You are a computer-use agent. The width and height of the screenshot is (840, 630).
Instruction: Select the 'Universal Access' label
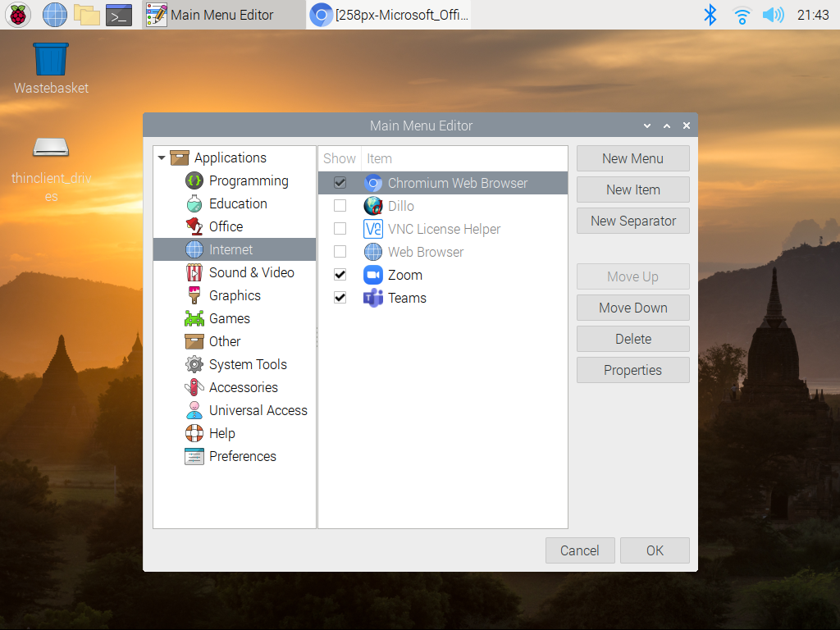point(258,410)
